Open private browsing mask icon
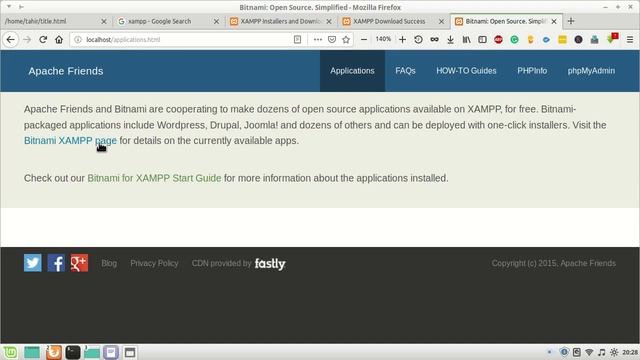The height and width of the screenshot is (360, 640). [x=434, y=40]
